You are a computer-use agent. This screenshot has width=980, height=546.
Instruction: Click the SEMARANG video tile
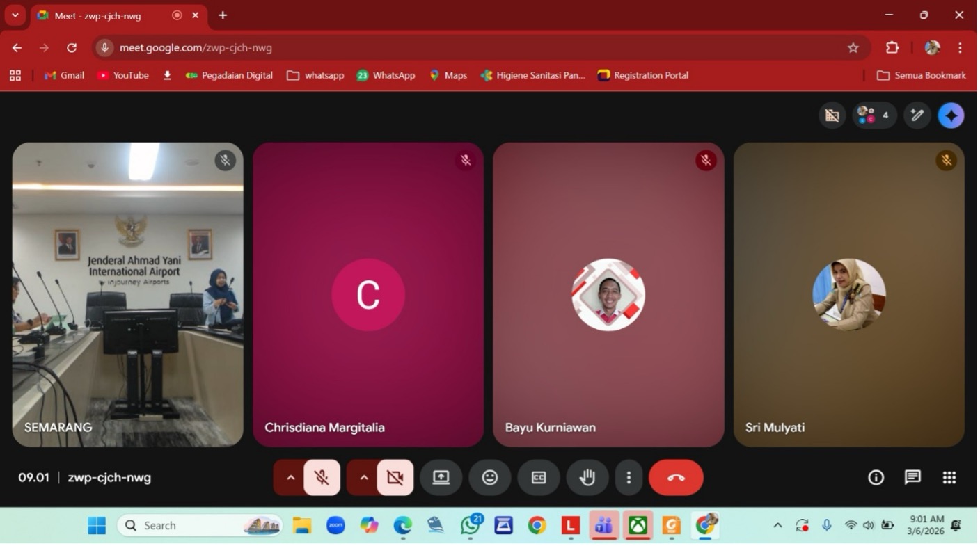[x=128, y=294]
